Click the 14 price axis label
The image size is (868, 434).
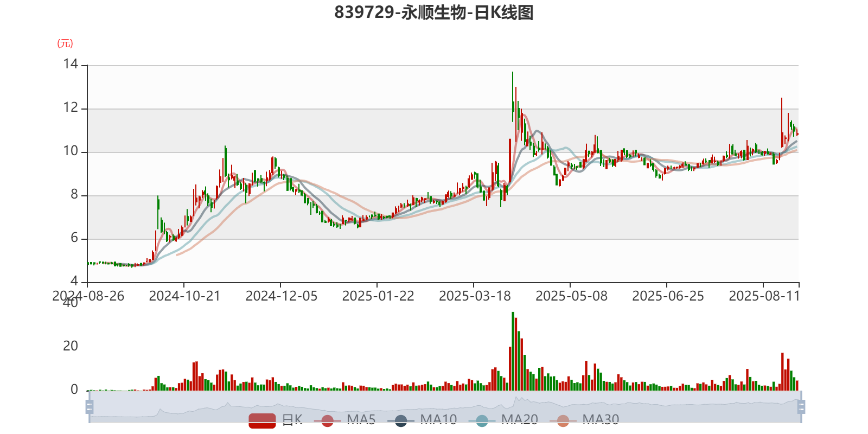71,65
